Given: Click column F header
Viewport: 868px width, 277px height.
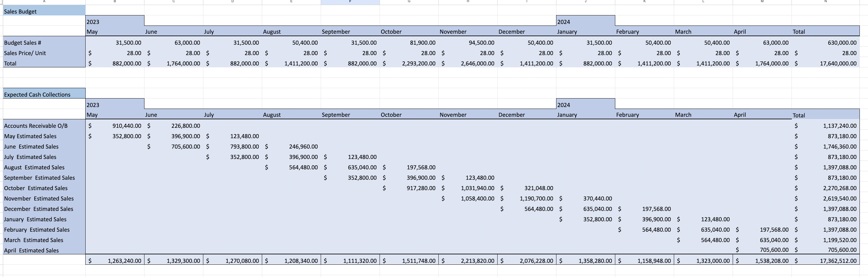Looking at the screenshot, I should (x=350, y=2).
